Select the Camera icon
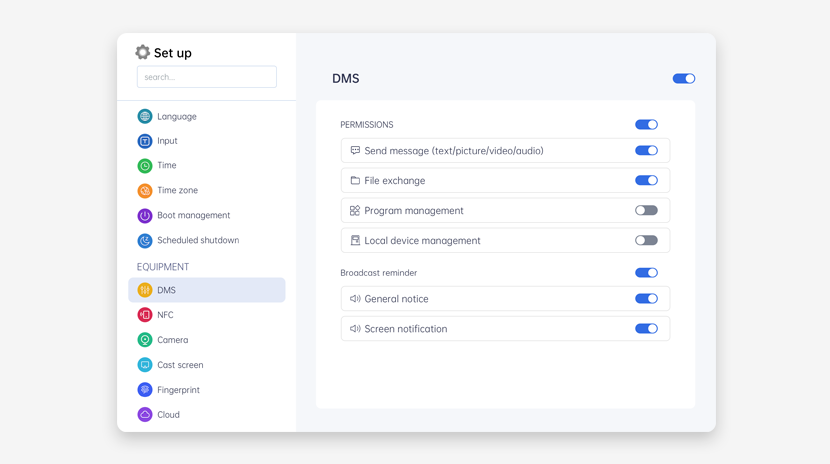The image size is (830, 464). click(x=145, y=340)
